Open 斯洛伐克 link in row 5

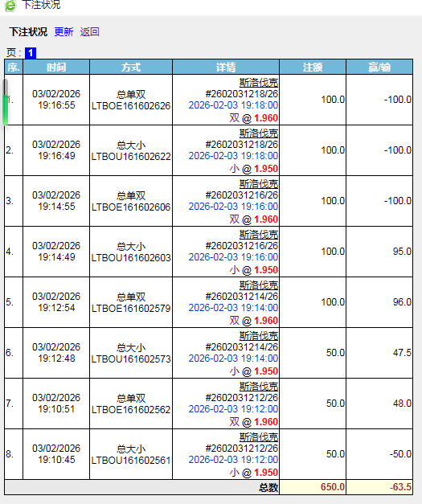[x=259, y=285]
